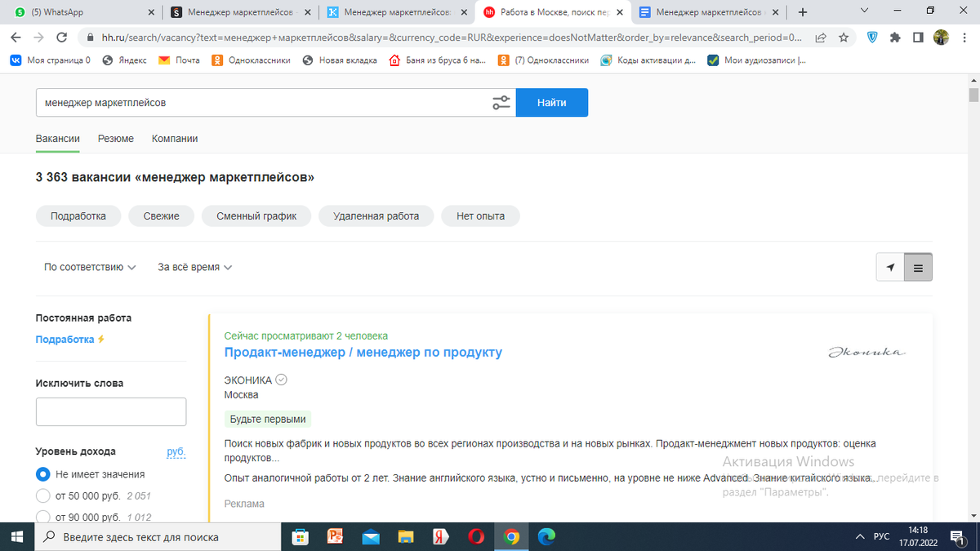Switch to the Компании tab
This screenshot has height=551, width=980.
coord(175,139)
